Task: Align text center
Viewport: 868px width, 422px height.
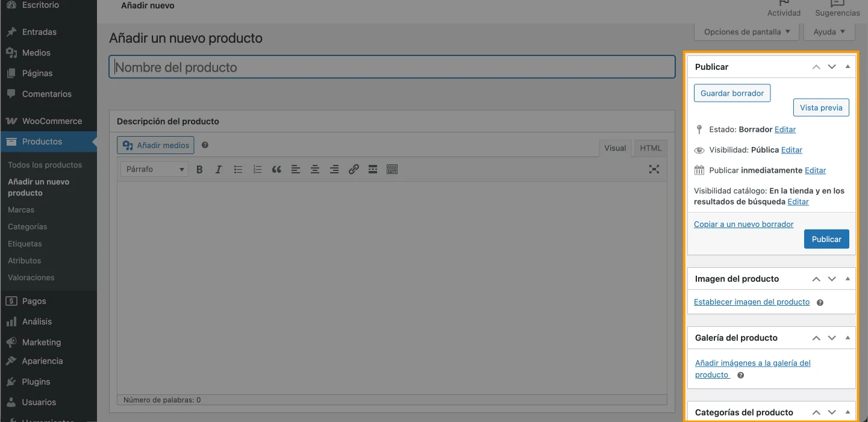Action: [315, 170]
